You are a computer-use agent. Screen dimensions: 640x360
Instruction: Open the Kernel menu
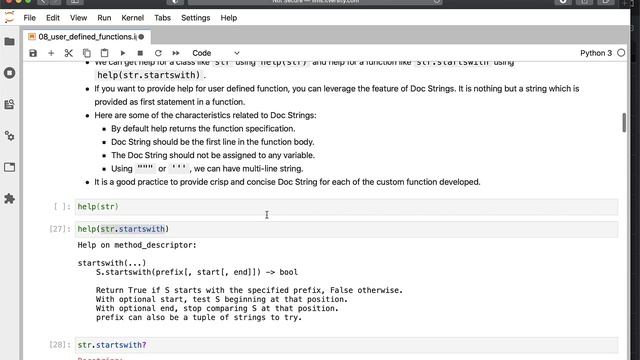click(x=133, y=18)
